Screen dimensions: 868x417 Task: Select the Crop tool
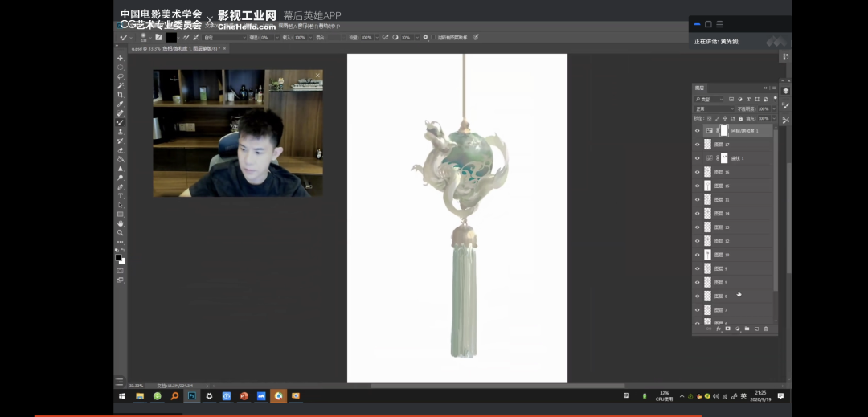[121, 95]
